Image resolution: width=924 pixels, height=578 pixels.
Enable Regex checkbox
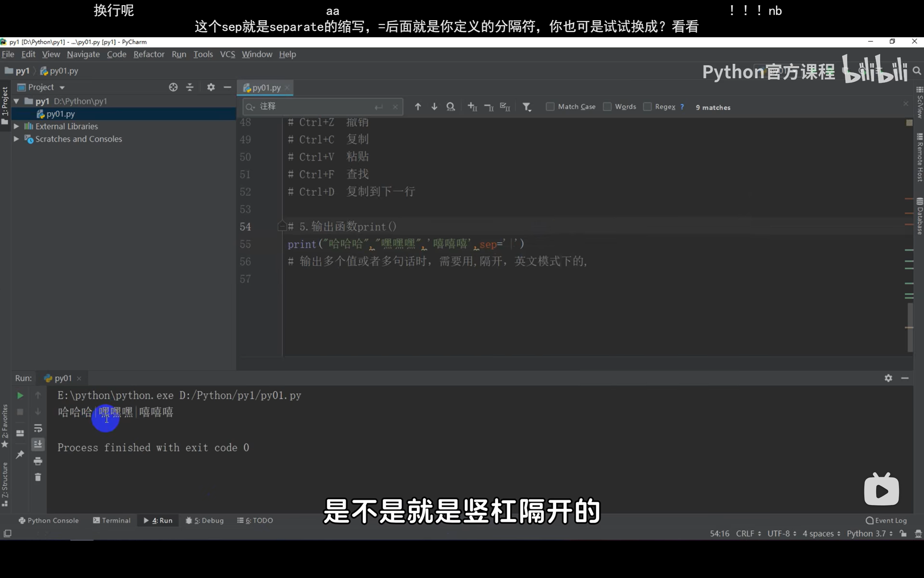click(647, 107)
